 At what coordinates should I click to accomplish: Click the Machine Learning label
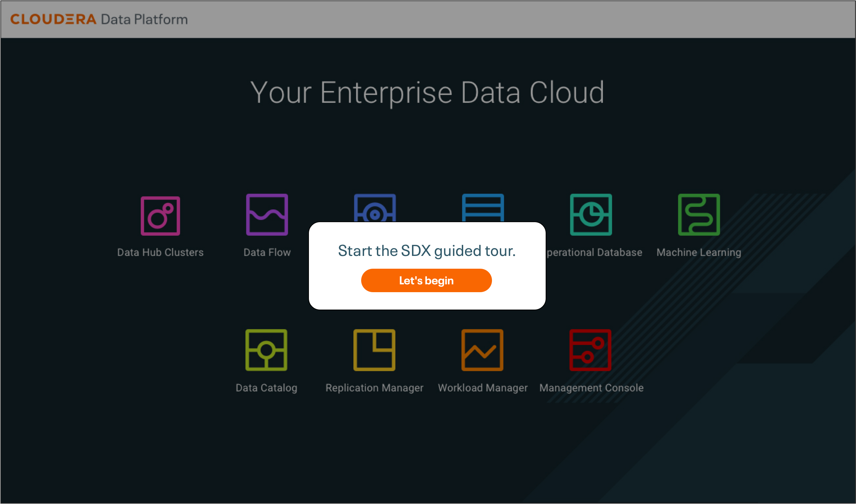pos(699,252)
